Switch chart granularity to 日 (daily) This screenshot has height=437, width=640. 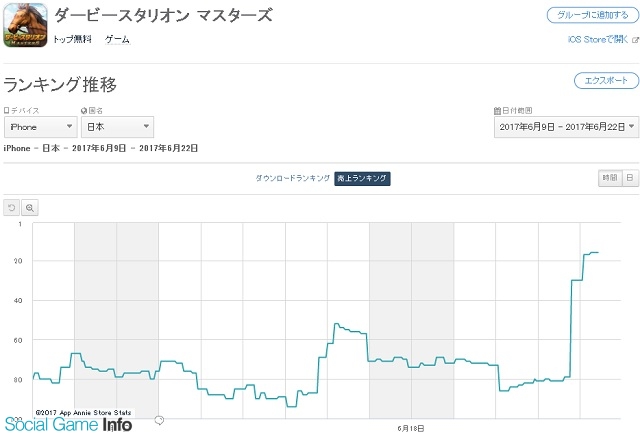click(x=630, y=178)
